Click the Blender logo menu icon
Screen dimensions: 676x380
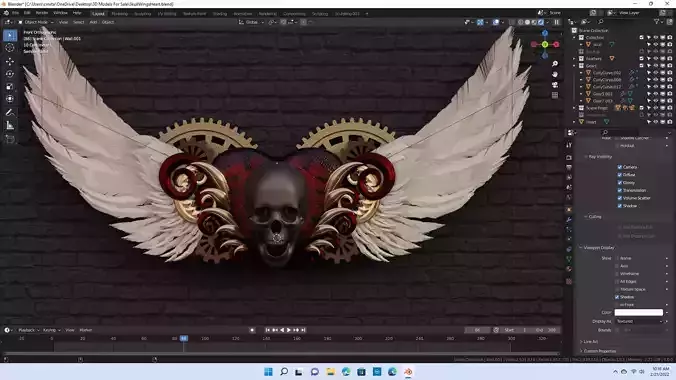coord(6,13)
